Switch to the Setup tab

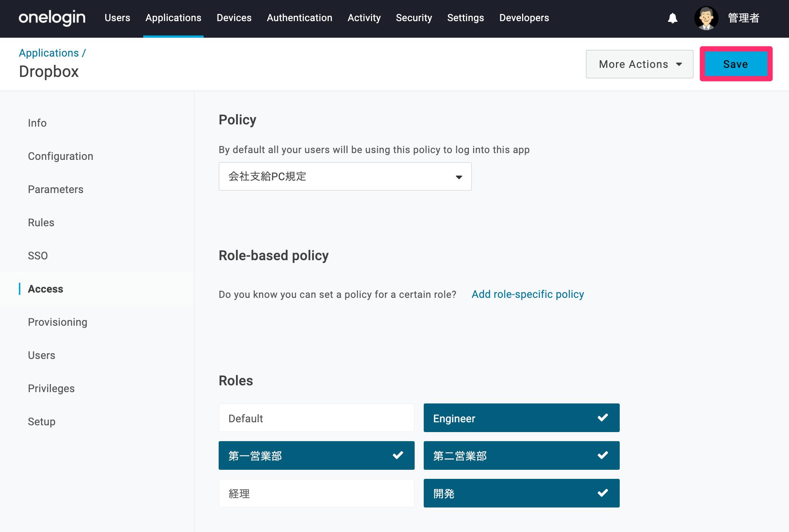coord(41,422)
